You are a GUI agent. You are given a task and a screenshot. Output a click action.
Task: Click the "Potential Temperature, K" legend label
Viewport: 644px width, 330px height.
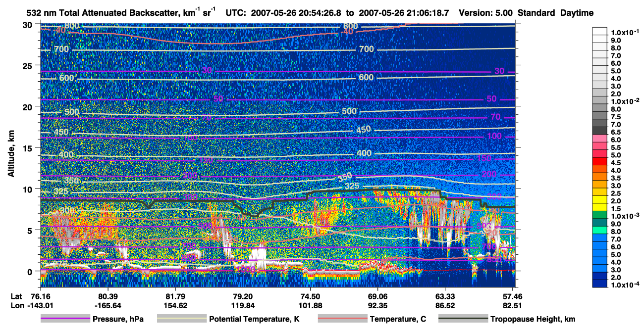click(254, 320)
